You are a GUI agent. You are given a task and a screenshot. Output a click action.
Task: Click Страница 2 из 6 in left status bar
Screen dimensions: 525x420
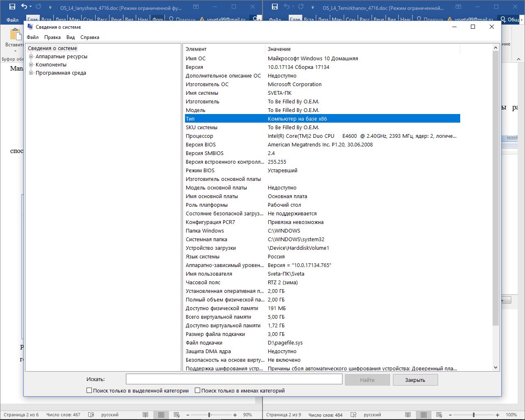click(21, 415)
